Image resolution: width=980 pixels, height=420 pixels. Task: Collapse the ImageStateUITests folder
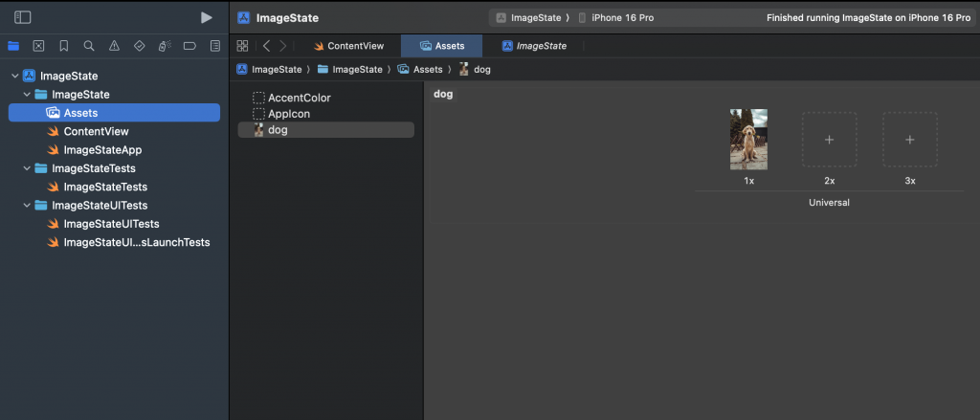[x=27, y=206]
